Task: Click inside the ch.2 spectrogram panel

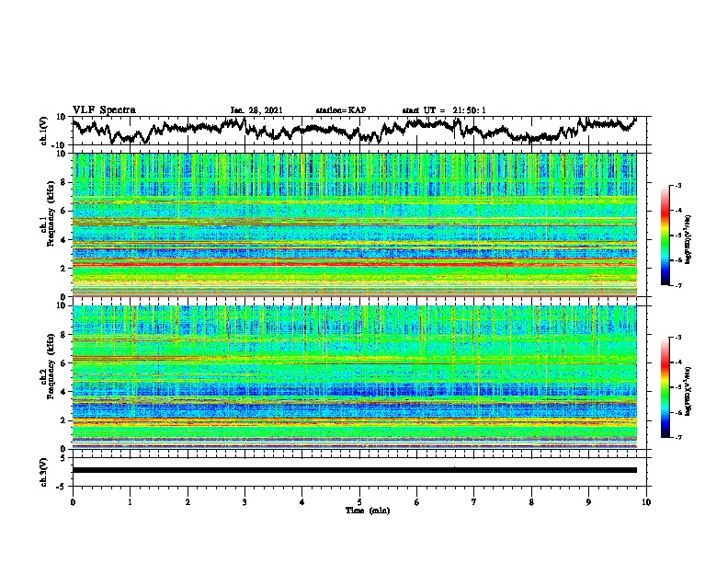Action: click(354, 377)
